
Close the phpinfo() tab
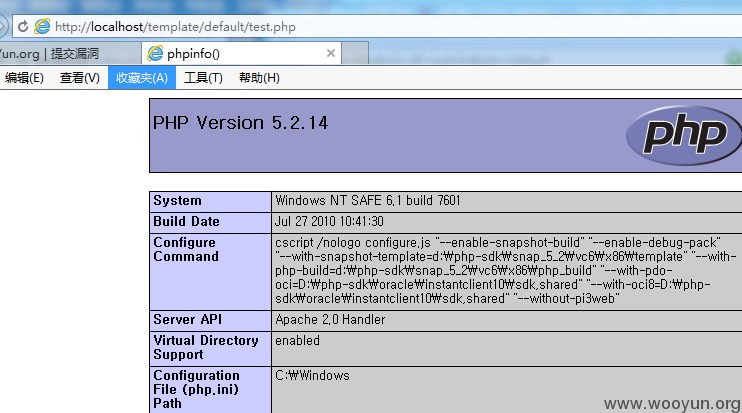pyautogui.click(x=331, y=53)
